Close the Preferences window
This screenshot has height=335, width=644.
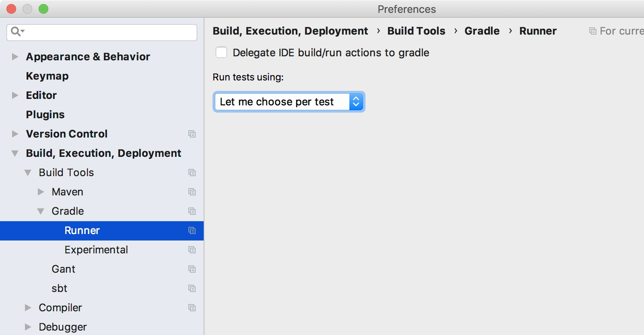(11, 9)
